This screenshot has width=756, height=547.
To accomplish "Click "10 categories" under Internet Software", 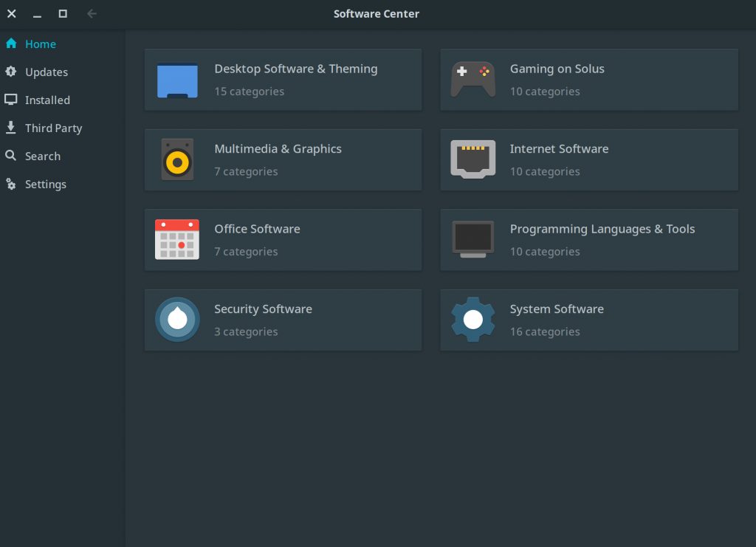I will (545, 171).
